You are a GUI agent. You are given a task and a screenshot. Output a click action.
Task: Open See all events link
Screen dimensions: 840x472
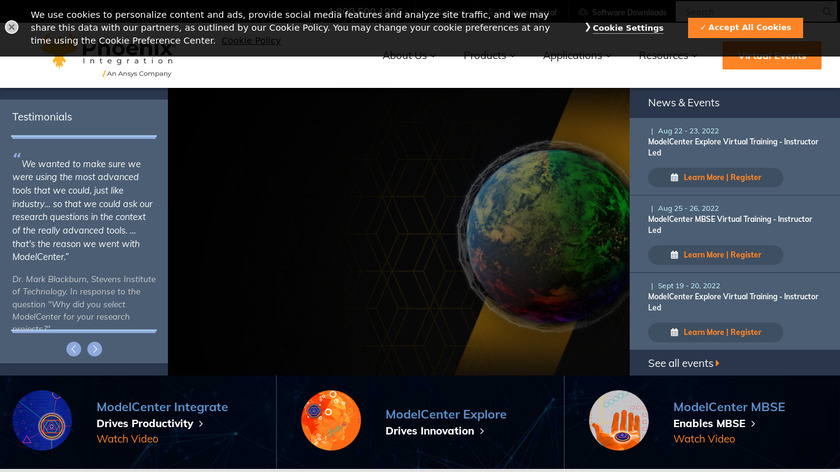[684, 363]
